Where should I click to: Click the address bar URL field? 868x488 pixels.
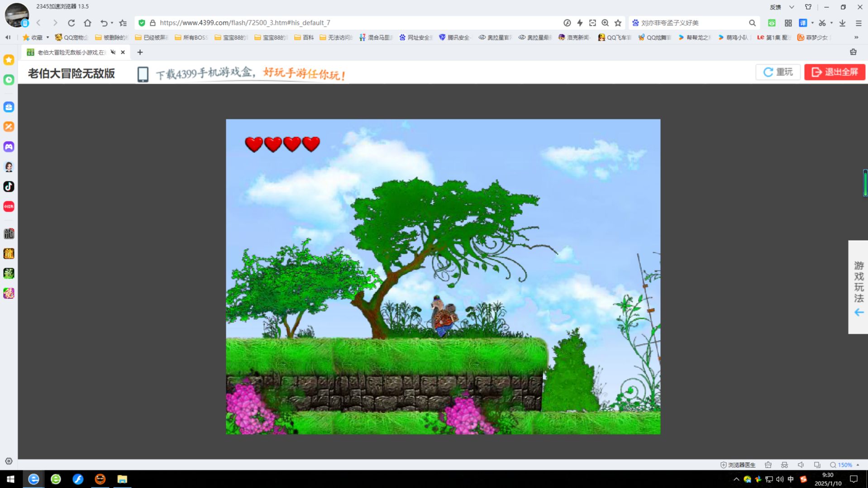(358, 23)
